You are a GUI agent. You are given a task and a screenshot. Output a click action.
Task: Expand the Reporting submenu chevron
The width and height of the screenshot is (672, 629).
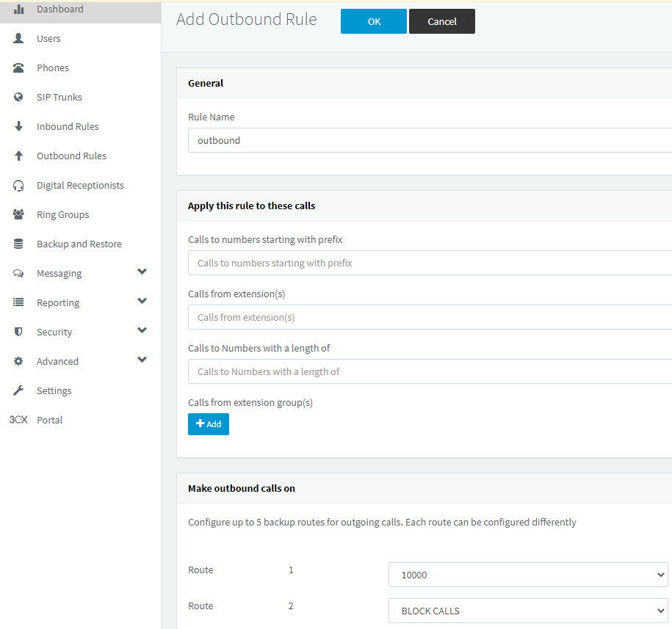click(142, 301)
